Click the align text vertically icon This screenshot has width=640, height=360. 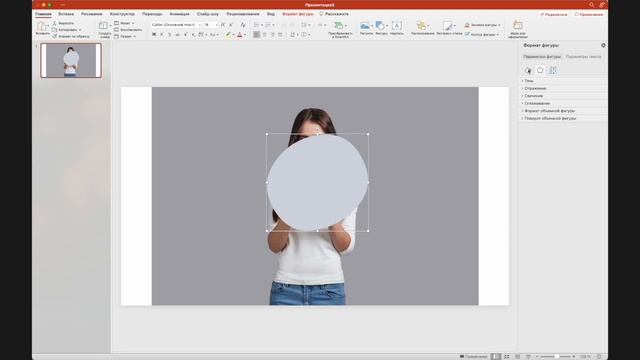[x=305, y=35]
